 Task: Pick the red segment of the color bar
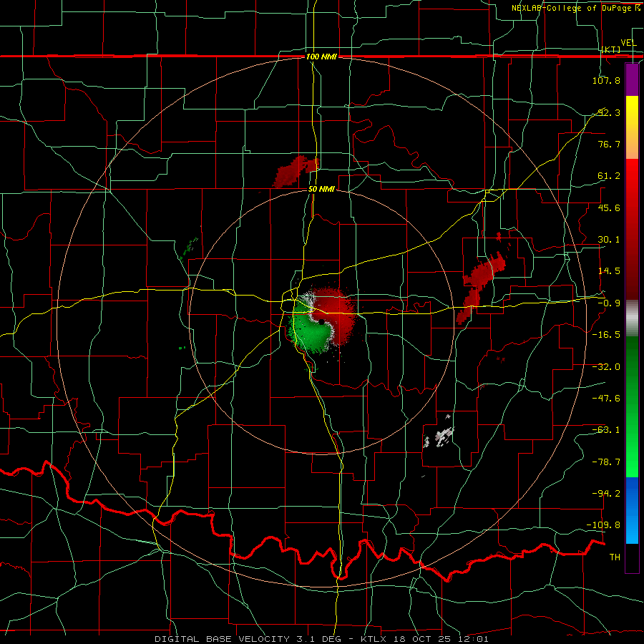tap(632, 229)
